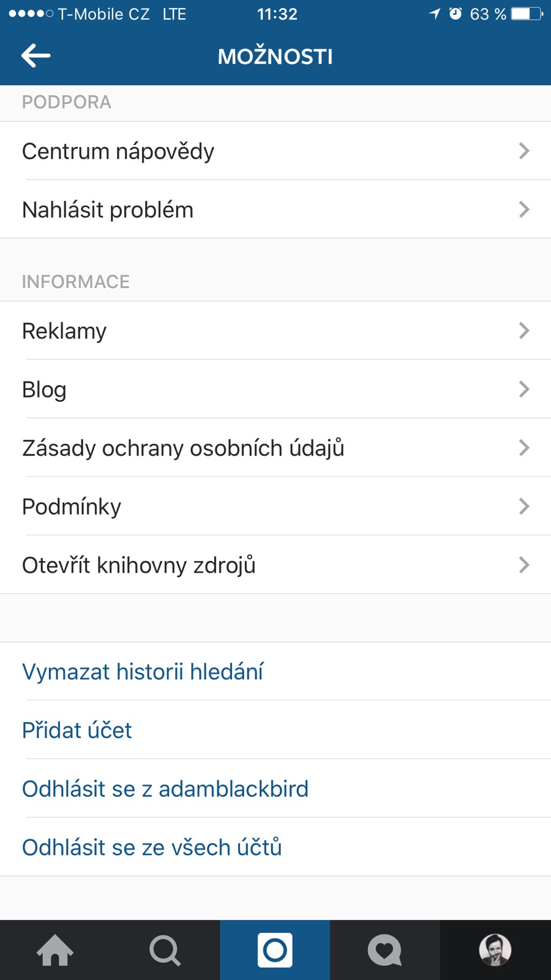The image size is (551, 980).
Task: Open profile via avatar thumbnail
Action: tap(495, 950)
